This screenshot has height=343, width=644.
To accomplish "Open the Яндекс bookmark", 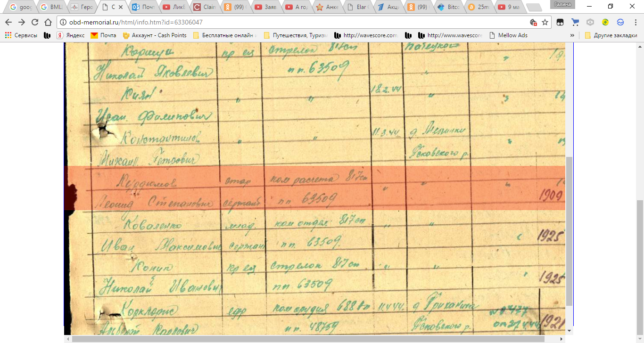I will point(71,35).
